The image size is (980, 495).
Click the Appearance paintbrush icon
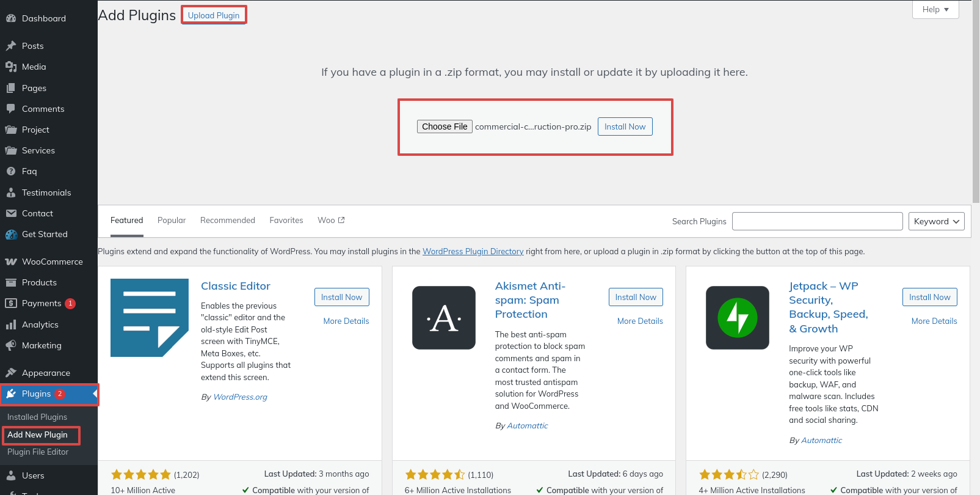11,373
